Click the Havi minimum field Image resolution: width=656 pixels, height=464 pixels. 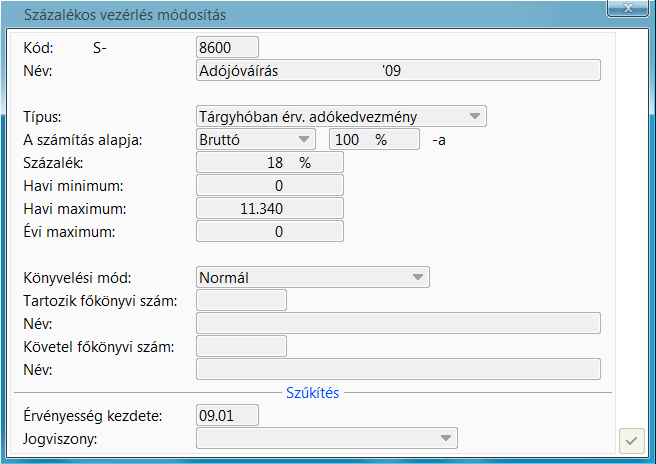pyautogui.click(x=270, y=185)
